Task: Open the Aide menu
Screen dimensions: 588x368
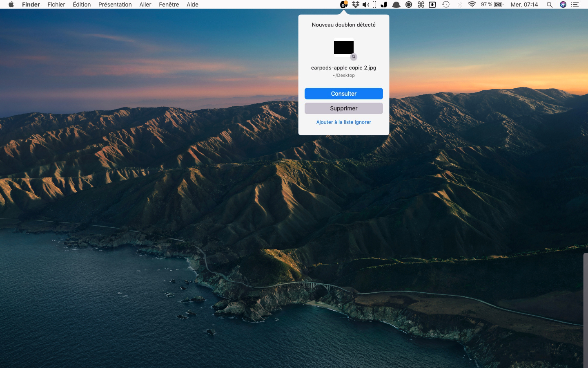Action: point(192,4)
